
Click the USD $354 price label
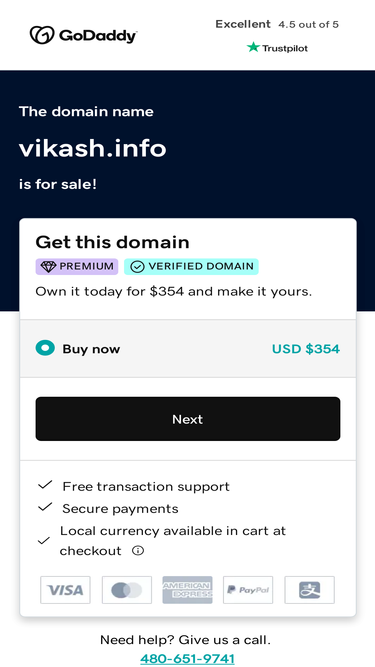306,349
